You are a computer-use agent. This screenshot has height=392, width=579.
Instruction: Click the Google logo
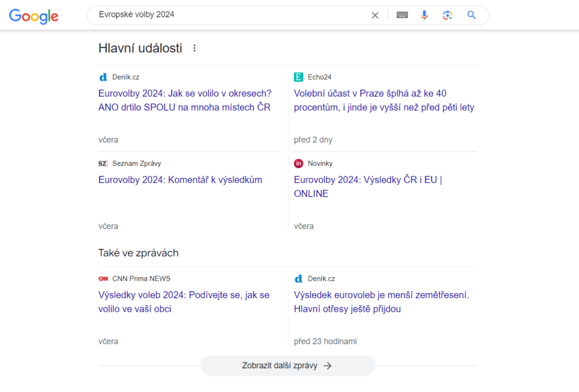pyautogui.click(x=33, y=16)
